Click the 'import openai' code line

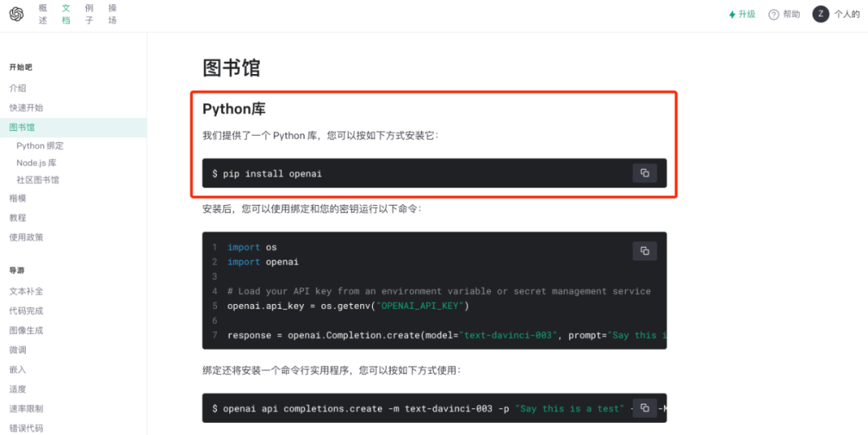pos(263,262)
